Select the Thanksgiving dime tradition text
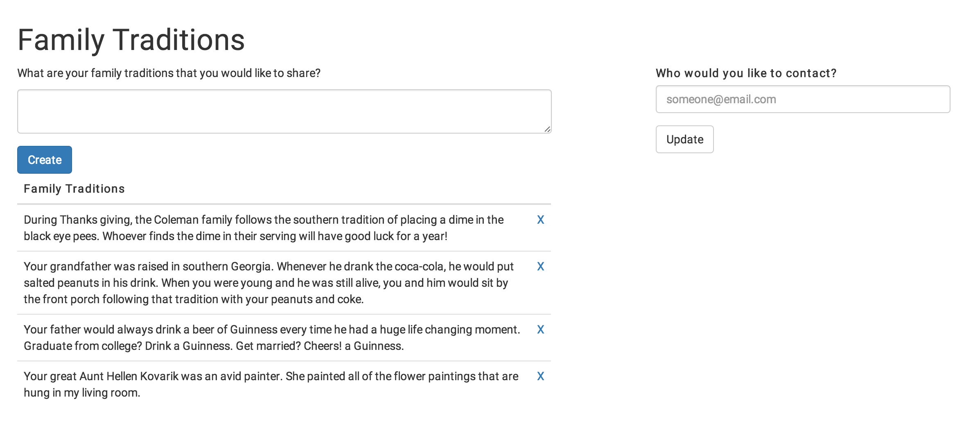The width and height of the screenshot is (980, 422). tap(264, 228)
